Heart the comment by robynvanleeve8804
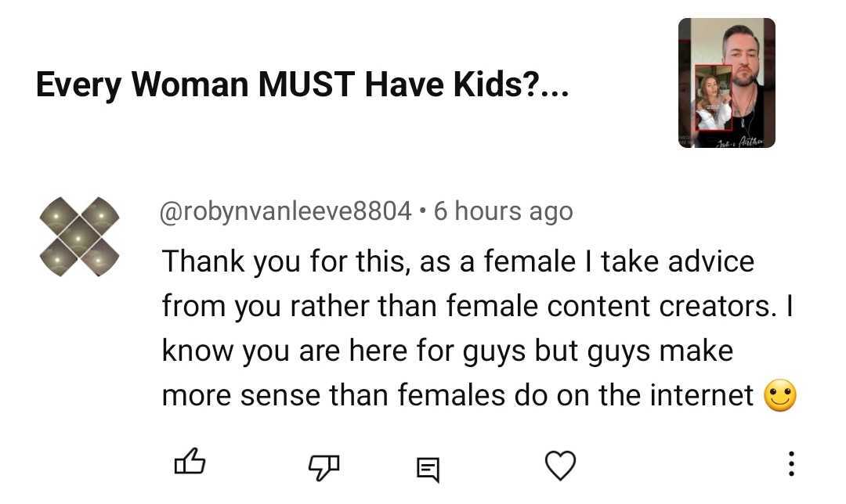The image size is (846, 504). tap(560, 466)
